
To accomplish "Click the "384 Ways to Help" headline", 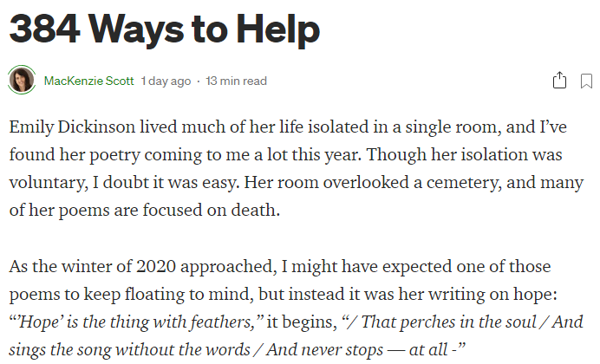I will click(165, 29).
